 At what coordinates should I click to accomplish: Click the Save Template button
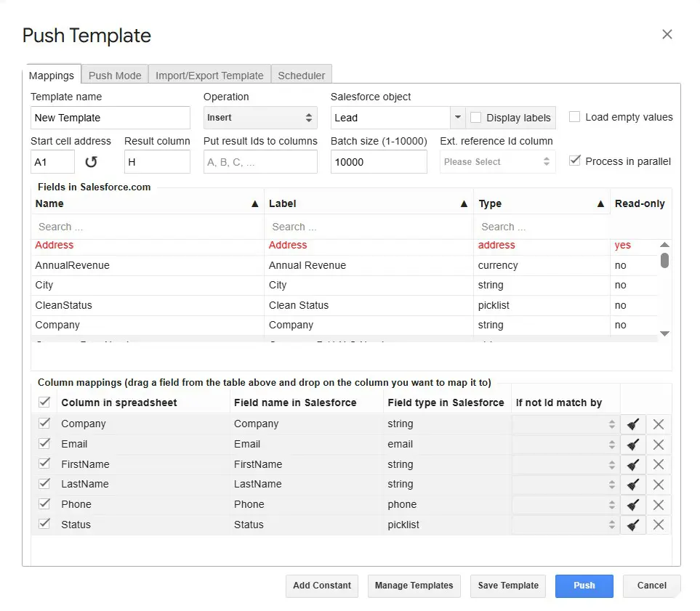(508, 586)
